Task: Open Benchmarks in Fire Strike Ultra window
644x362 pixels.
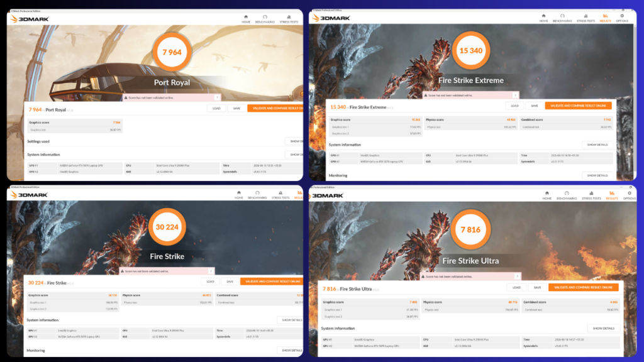Action: click(567, 195)
